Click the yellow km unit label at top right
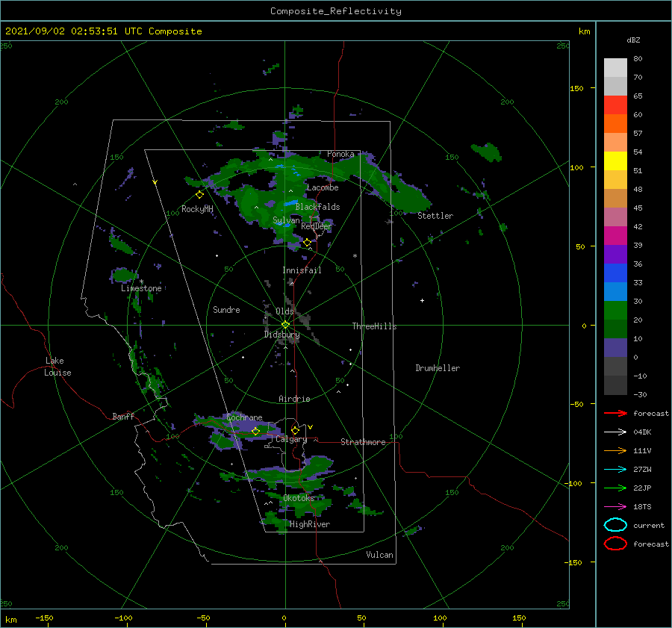 pos(584,31)
